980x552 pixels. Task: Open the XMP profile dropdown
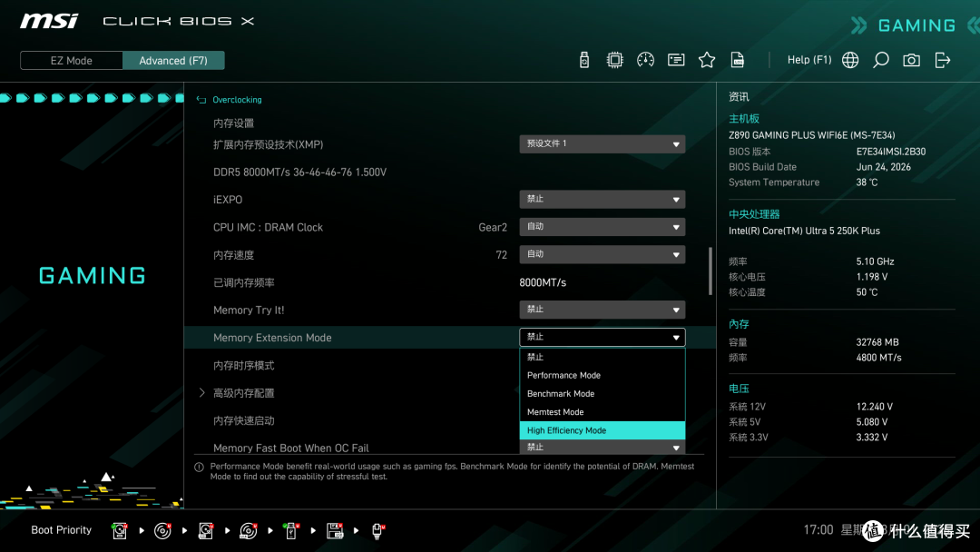602,143
